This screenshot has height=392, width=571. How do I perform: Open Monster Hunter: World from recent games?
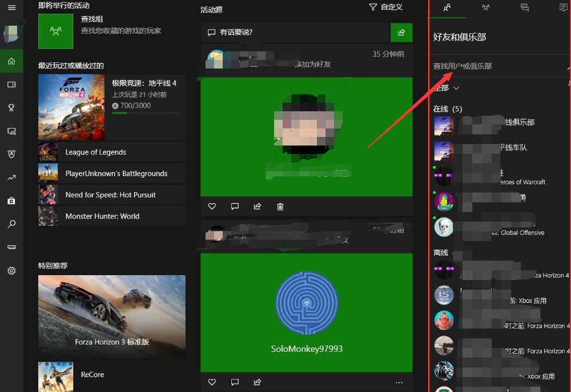tap(112, 216)
